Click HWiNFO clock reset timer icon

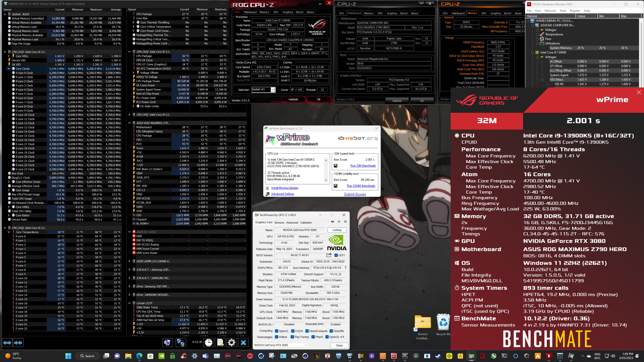(x=208, y=342)
